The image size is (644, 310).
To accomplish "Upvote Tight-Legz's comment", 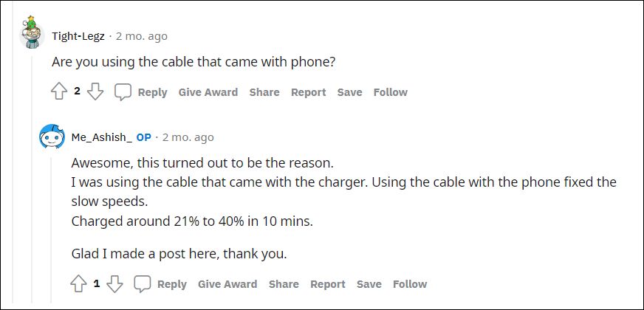I will coord(59,92).
